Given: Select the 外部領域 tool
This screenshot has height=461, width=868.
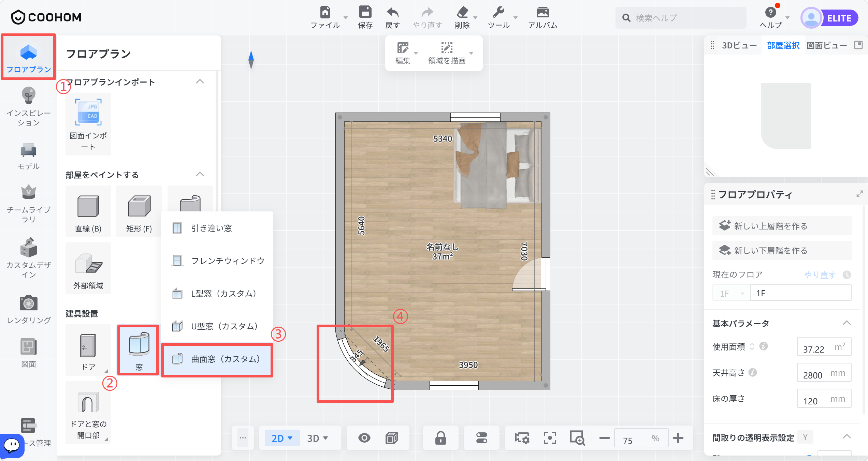Looking at the screenshot, I should coord(88,268).
